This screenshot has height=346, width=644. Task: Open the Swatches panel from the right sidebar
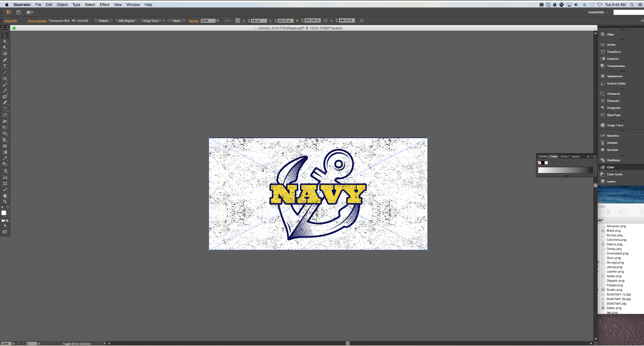point(613,135)
